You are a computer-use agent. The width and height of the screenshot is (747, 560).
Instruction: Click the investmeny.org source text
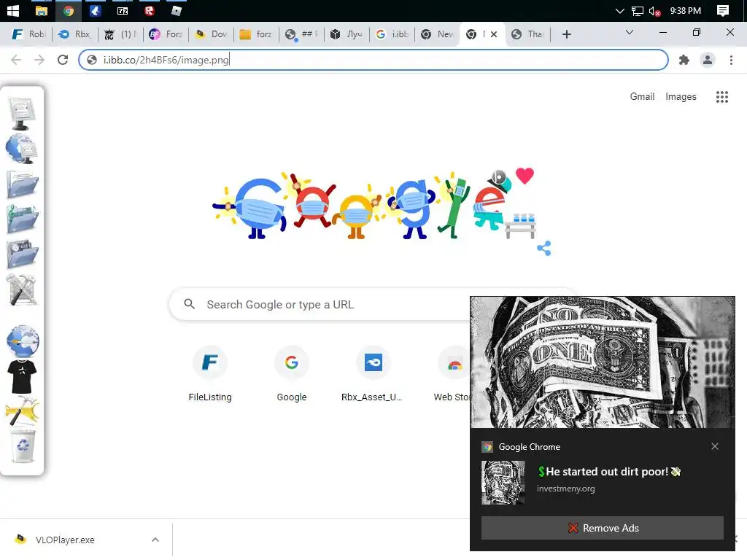(x=565, y=489)
